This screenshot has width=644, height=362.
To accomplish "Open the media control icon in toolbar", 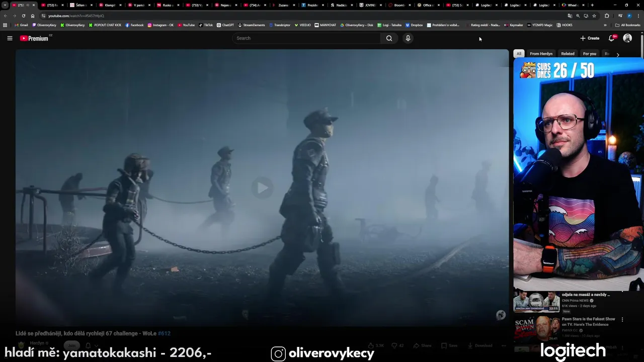I will [620, 16].
